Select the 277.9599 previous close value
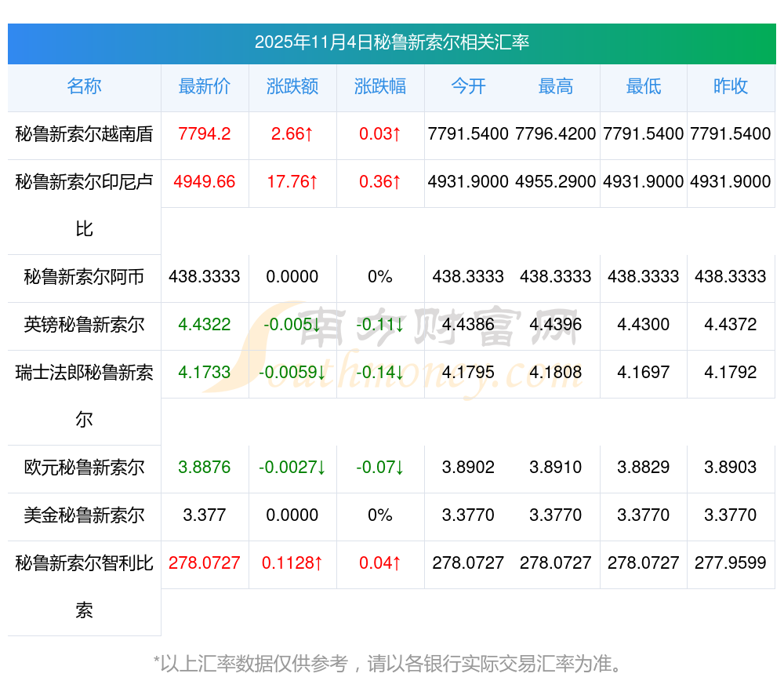Image resolution: width=784 pixels, height=688 pixels. (731, 563)
